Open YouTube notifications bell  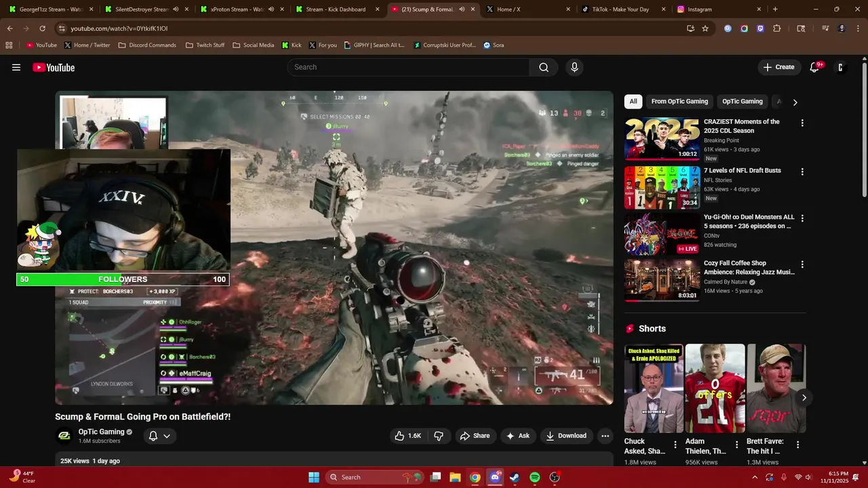click(x=816, y=67)
